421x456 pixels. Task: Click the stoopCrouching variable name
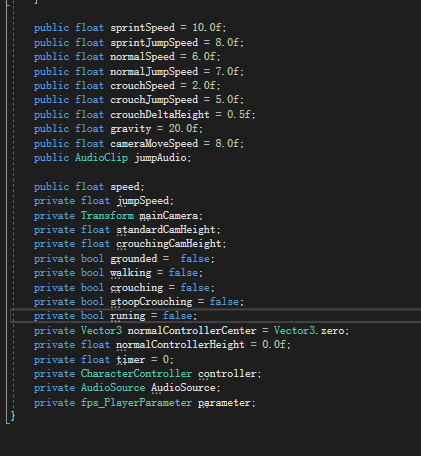click(151, 302)
